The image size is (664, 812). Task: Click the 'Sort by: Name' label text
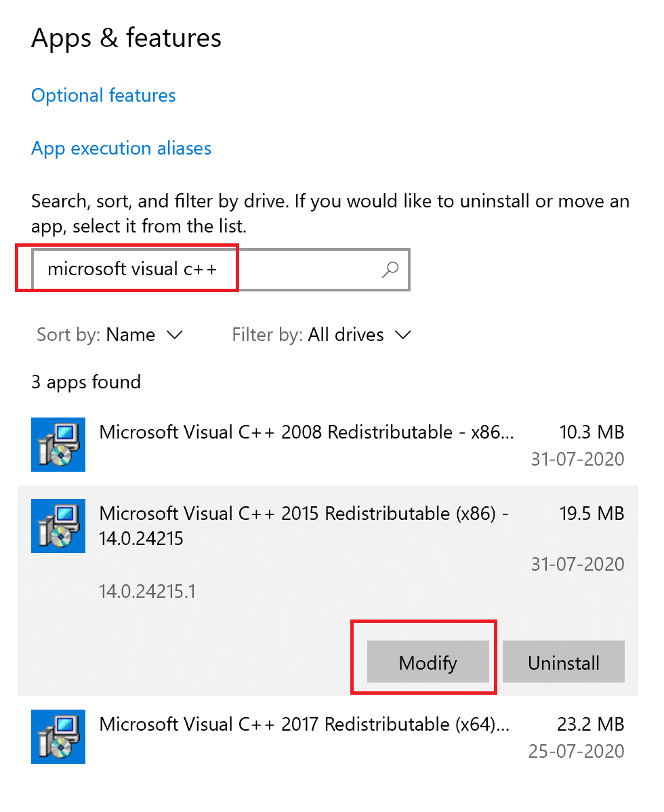tap(96, 335)
